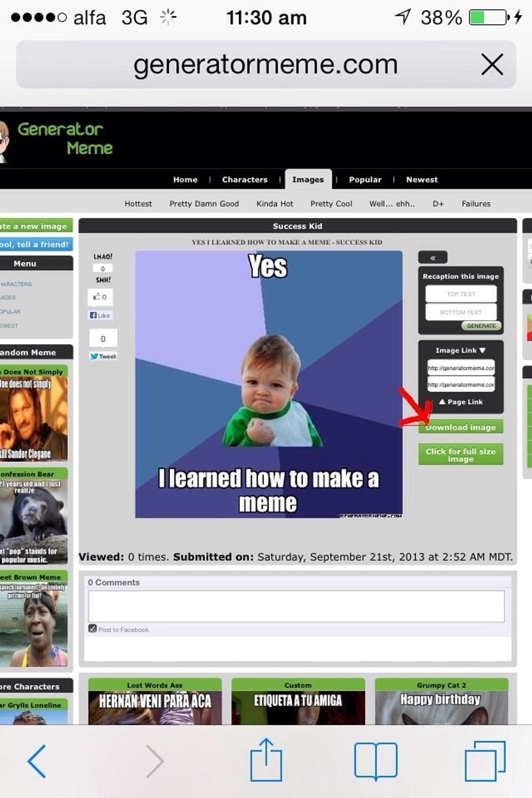Switch to the Popular tab
This screenshot has width=532, height=798.
[x=365, y=179]
